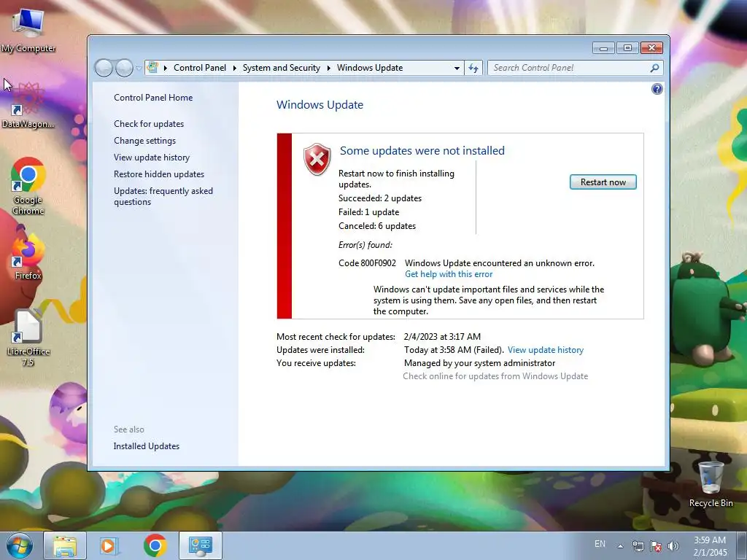Open Windows Media Player from the taskbar

point(109,545)
